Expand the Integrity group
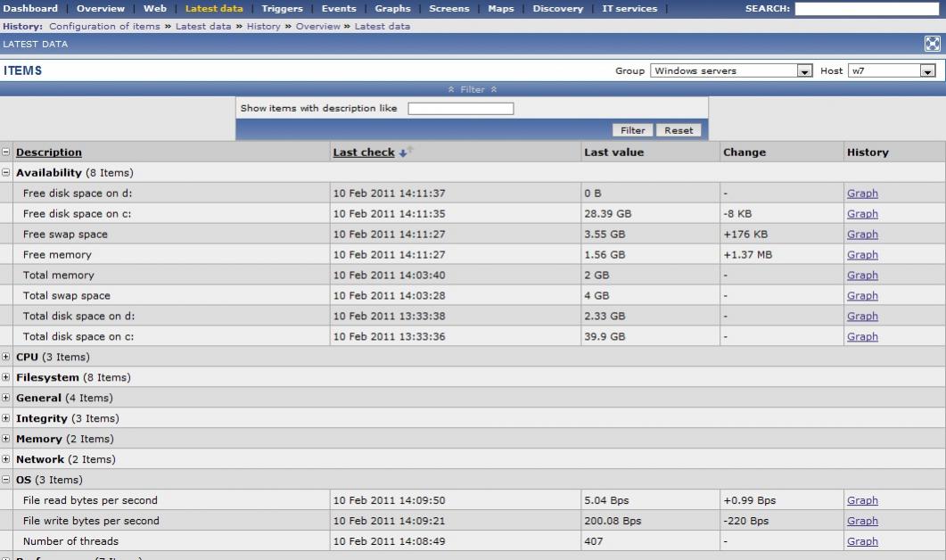Image resolution: width=946 pixels, height=560 pixels. pos(5,418)
